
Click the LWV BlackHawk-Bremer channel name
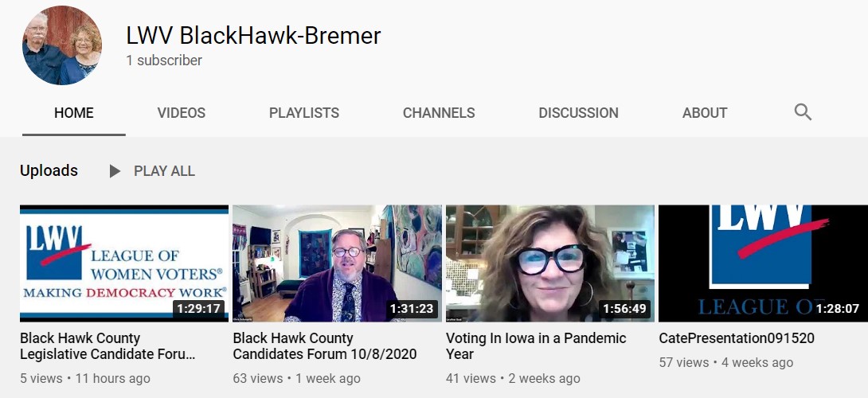click(x=253, y=36)
